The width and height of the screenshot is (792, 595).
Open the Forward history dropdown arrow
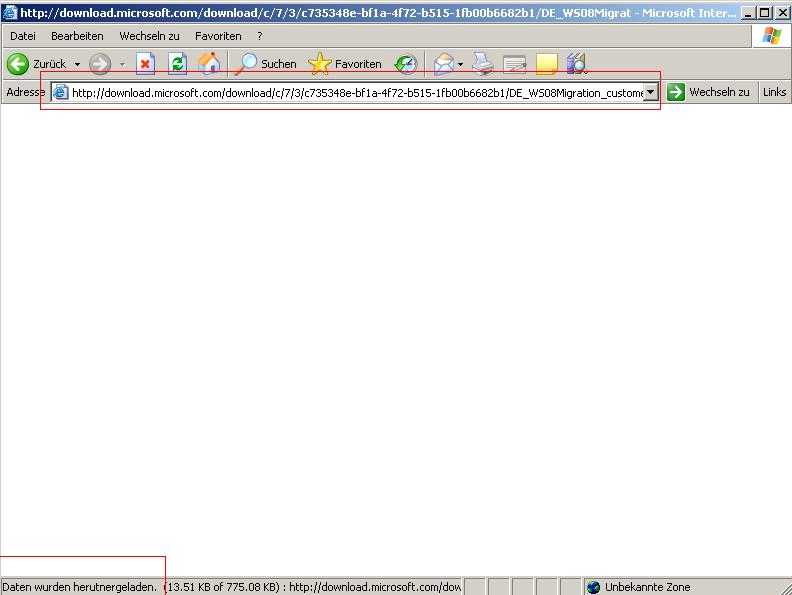pos(122,64)
